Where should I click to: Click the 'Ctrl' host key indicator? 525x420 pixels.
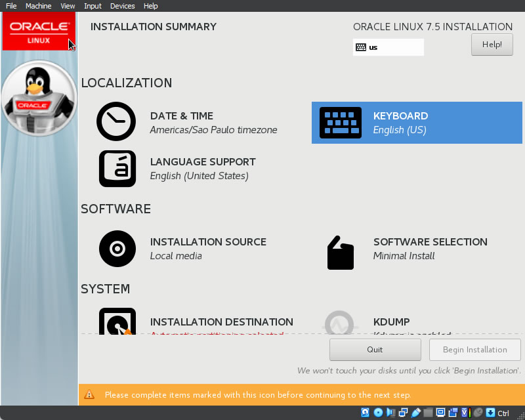[x=503, y=413]
